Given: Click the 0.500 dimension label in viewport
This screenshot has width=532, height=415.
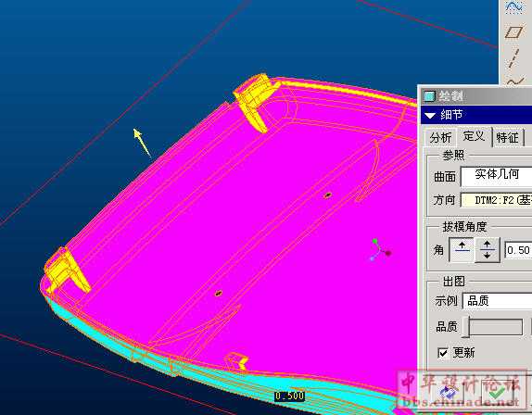Looking at the screenshot, I should [x=289, y=396].
